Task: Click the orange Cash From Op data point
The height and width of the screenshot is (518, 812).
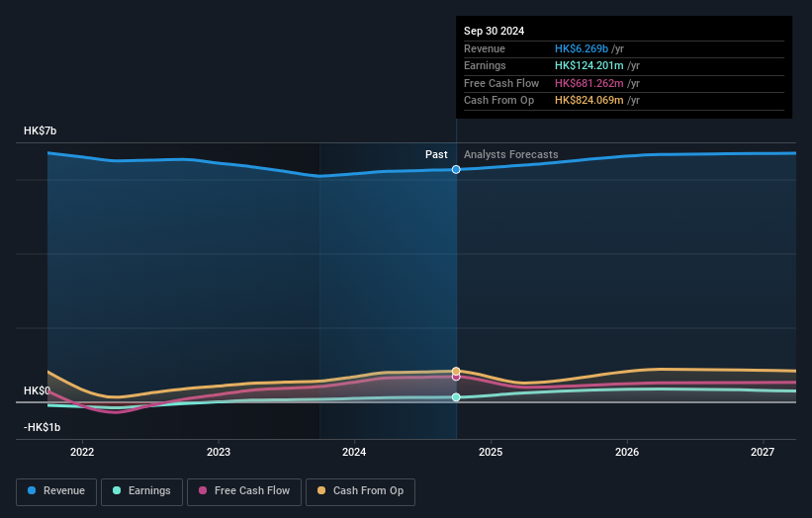Action: pos(456,371)
